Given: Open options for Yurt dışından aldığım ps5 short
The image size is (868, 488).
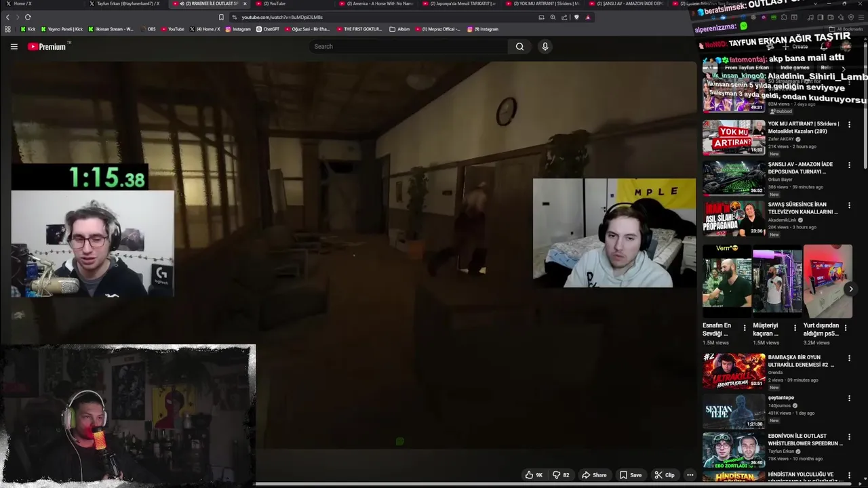Looking at the screenshot, I should (846, 328).
